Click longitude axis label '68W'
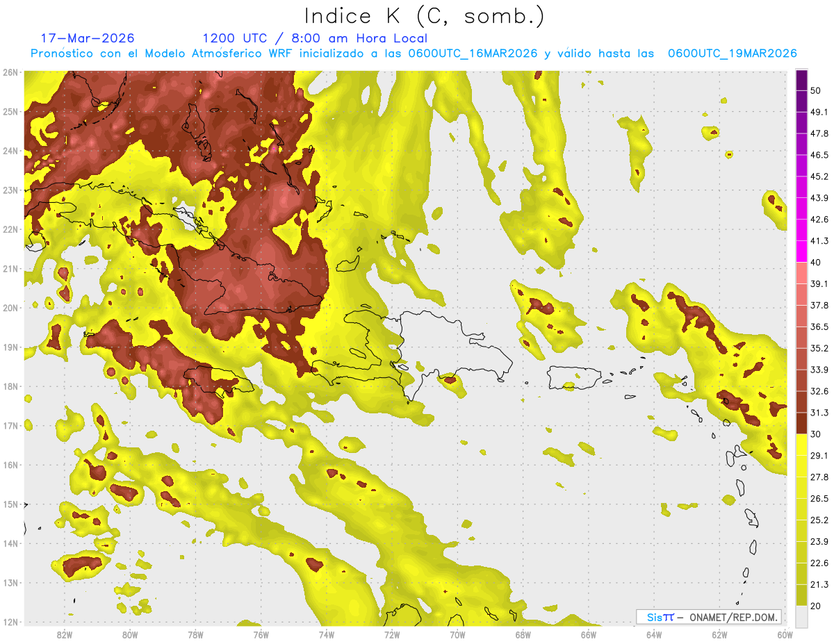834x644 pixels. [x=523, y=635]
